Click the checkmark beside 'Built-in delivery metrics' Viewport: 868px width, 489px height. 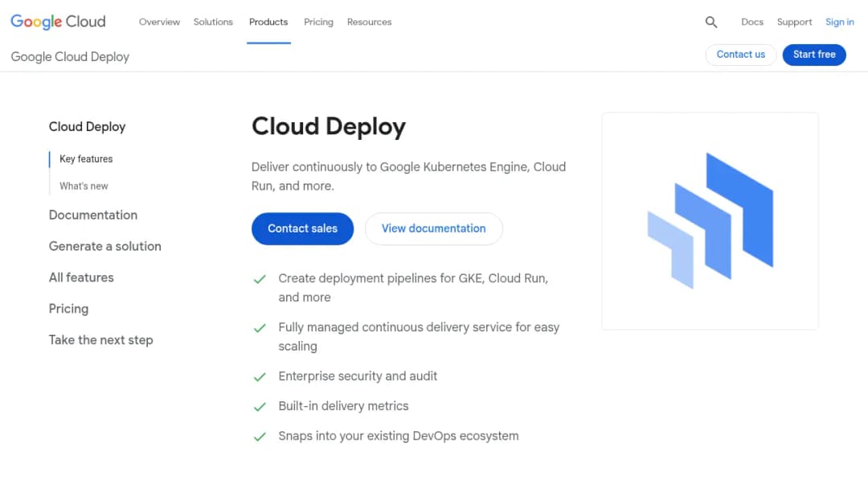(x=260, y=407)
